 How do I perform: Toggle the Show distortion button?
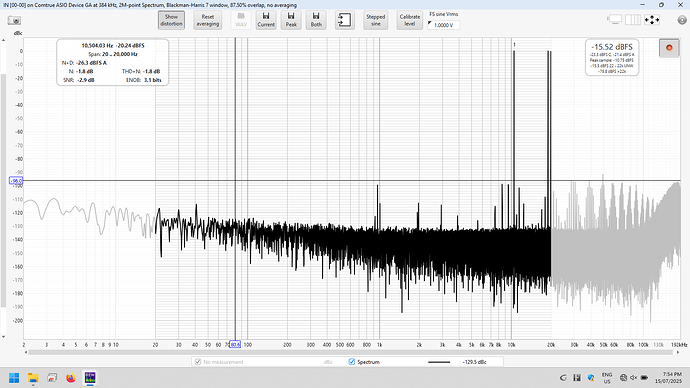point(171,20)
